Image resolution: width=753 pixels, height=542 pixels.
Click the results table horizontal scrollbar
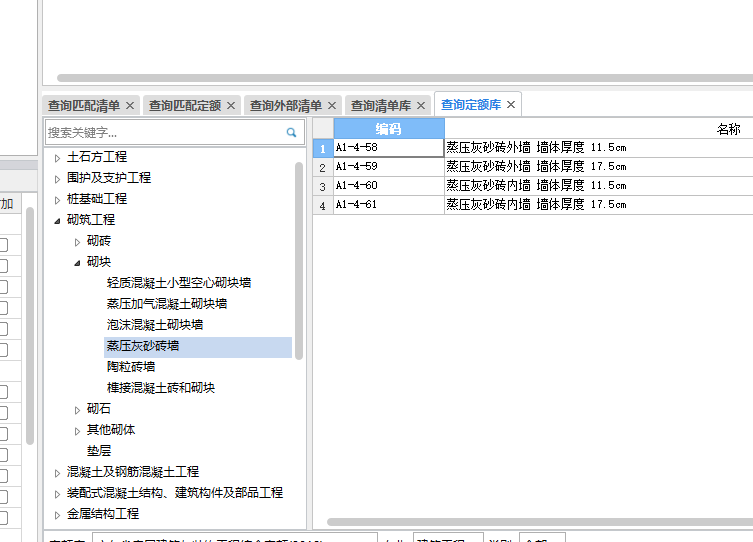coord(540,522)
